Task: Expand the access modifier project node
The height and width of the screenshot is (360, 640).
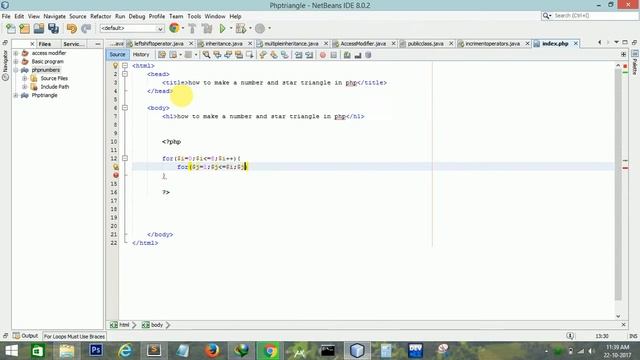Action: (16, 53)
